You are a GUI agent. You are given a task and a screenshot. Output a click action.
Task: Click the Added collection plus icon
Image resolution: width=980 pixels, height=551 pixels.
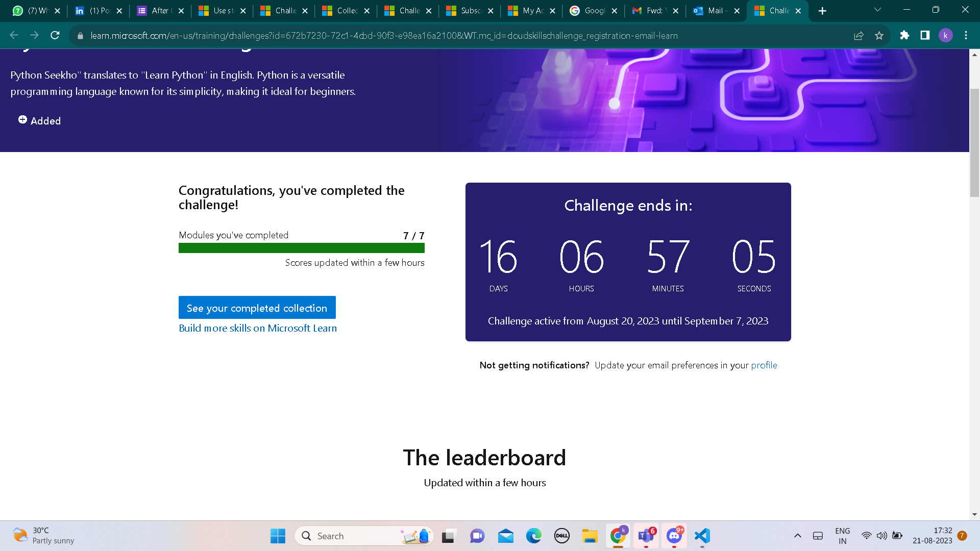(x=22, y=120)
